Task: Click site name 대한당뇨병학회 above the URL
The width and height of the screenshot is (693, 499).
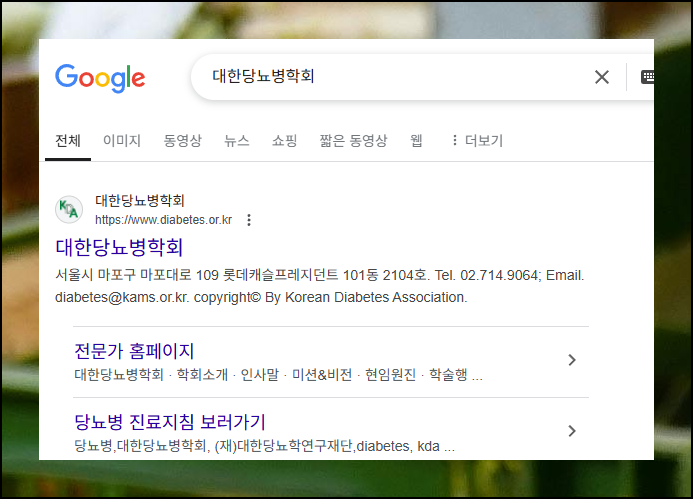Action: 140,201
